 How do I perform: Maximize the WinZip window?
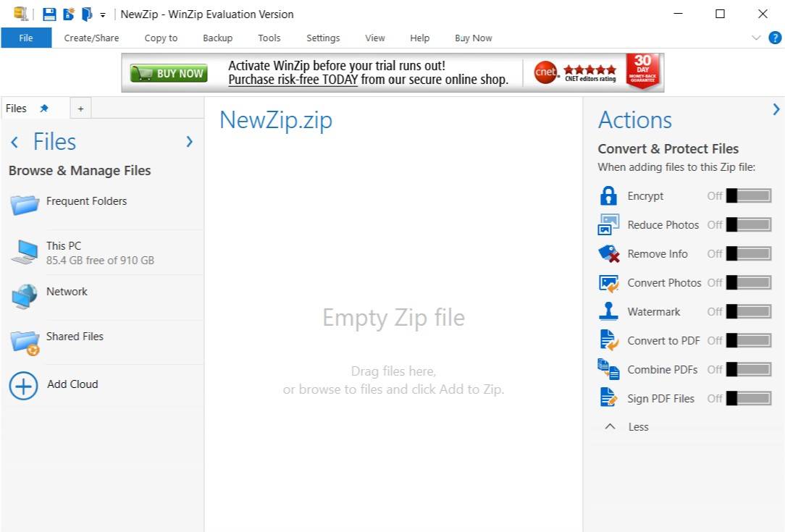click(x=720, y=14)
